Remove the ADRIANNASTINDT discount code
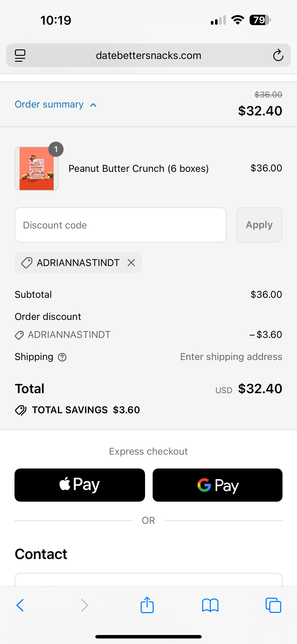Screen dimensions: 297x644 tap(131, 263)
